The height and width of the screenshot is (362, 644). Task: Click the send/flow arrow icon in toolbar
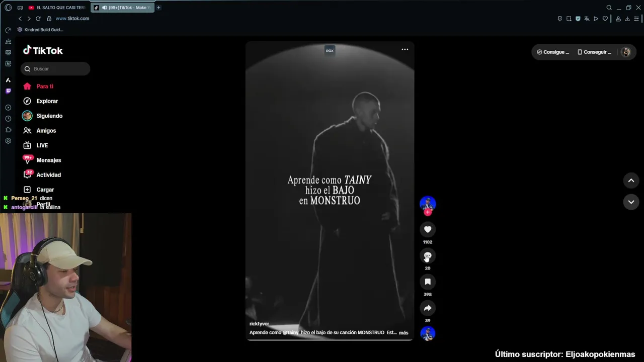click(596, 19)
